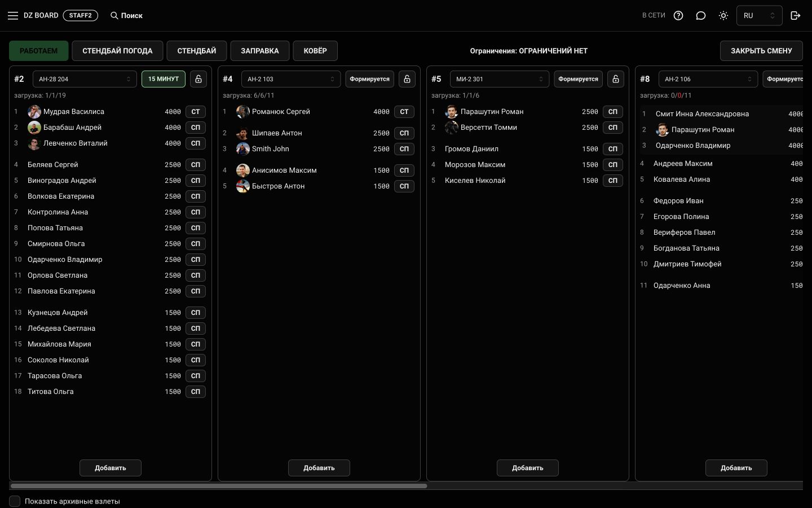Click ЗАКРЫТЬ СМЕНУ button

tap(761, 51)
